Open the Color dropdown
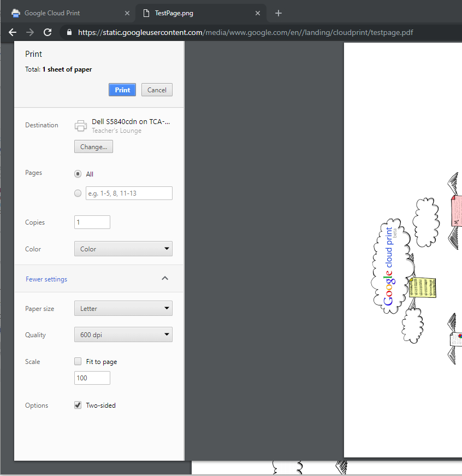The height and width of the screenshot is (476, 462). click(x=123, y=249)
